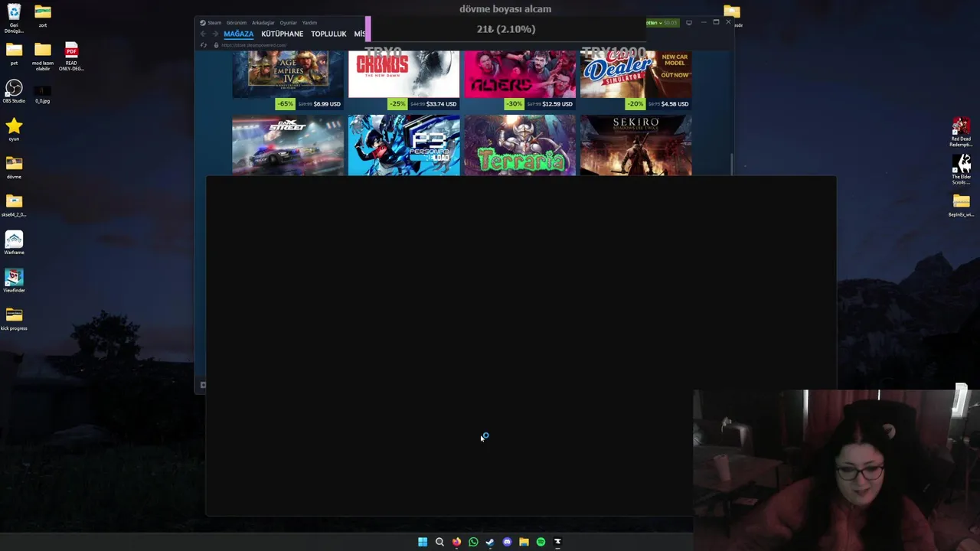
Task: Launch Warframe from desktop shortcut
Action: click(14, 243)
